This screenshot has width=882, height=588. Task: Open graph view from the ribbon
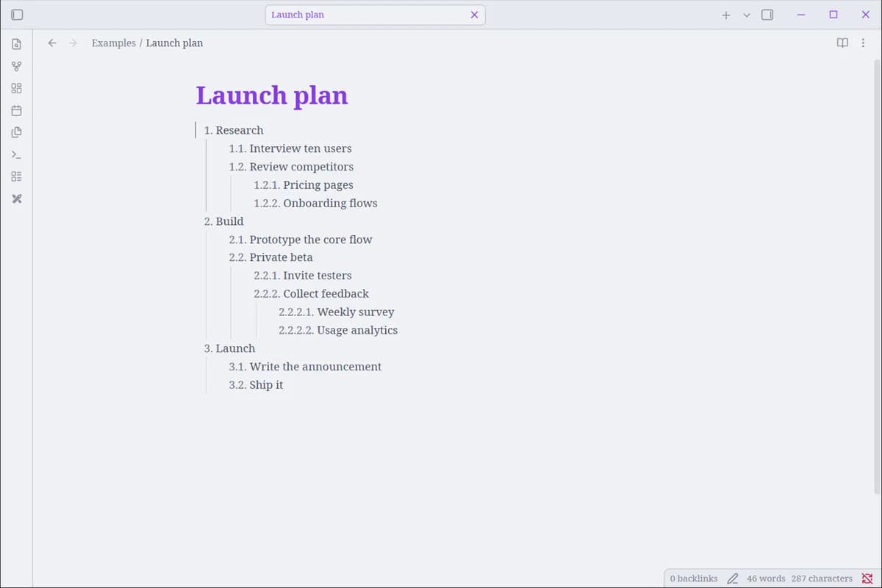click(16, 66)
